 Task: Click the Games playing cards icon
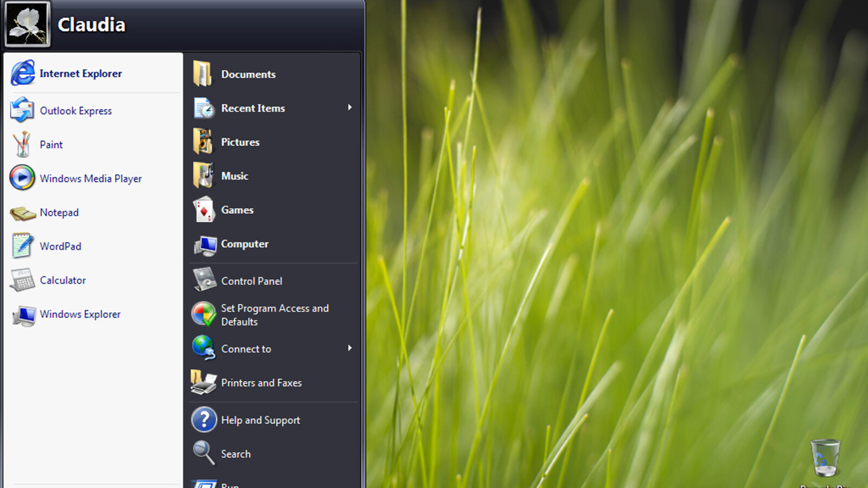tap(204, 210)
